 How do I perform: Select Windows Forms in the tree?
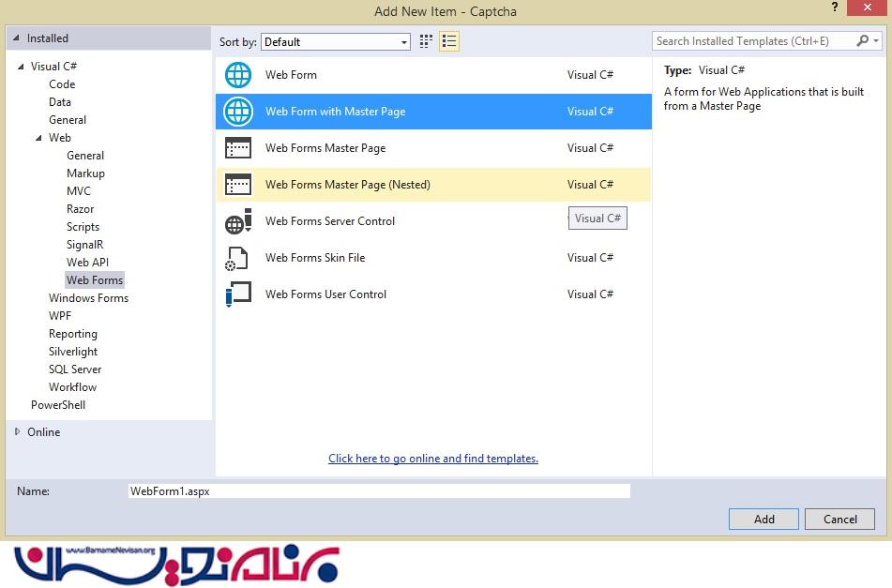coord(88,298)
